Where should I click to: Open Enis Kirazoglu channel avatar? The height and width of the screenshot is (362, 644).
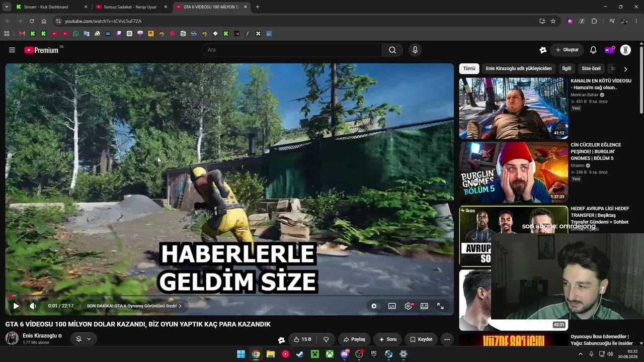click(x=12, y=338)
